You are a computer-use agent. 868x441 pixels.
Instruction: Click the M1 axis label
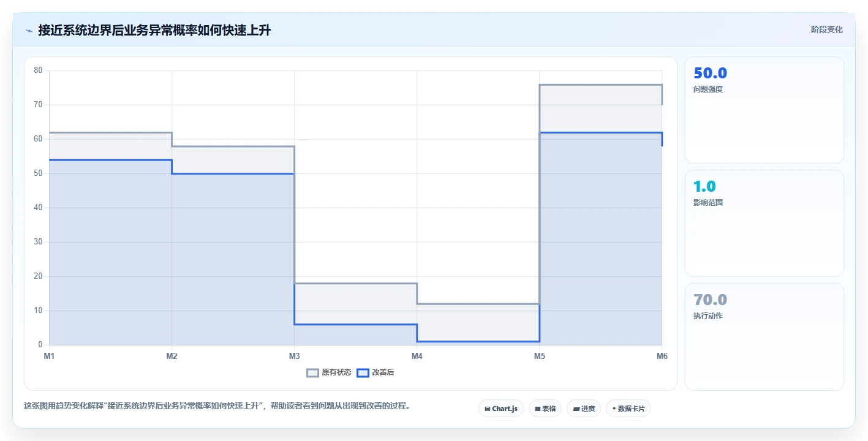49,356
